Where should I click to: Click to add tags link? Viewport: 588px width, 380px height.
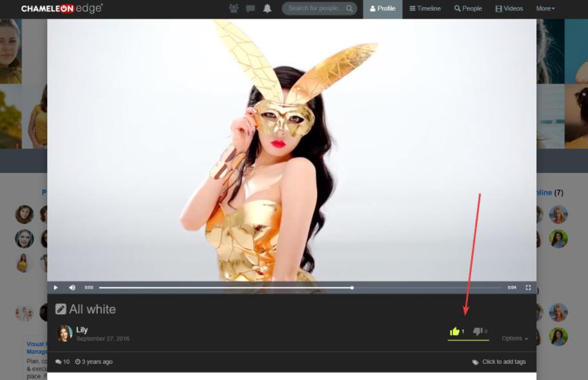(x=503, y=362)
